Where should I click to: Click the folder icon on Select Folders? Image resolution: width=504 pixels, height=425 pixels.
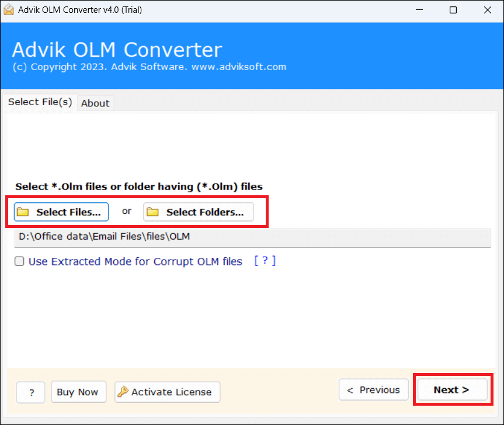tap(152, 212)
